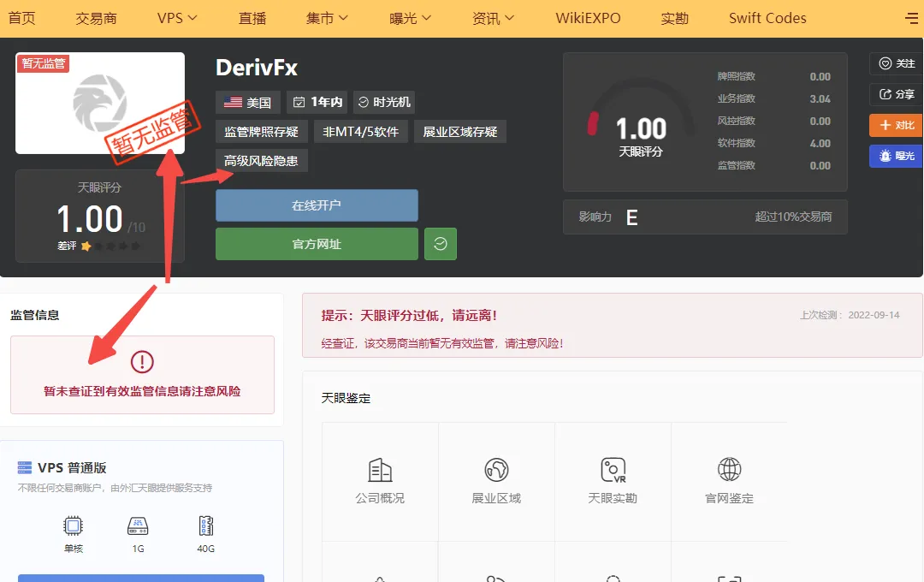924x582 pixels.
Task: Open the 展业区域 business area globe icon
Action: [x=496, y=470]
